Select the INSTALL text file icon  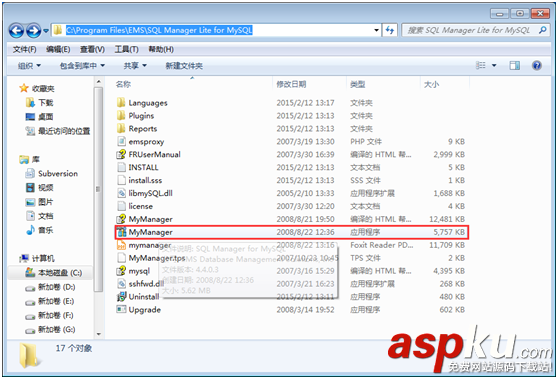tap(121, 167)
